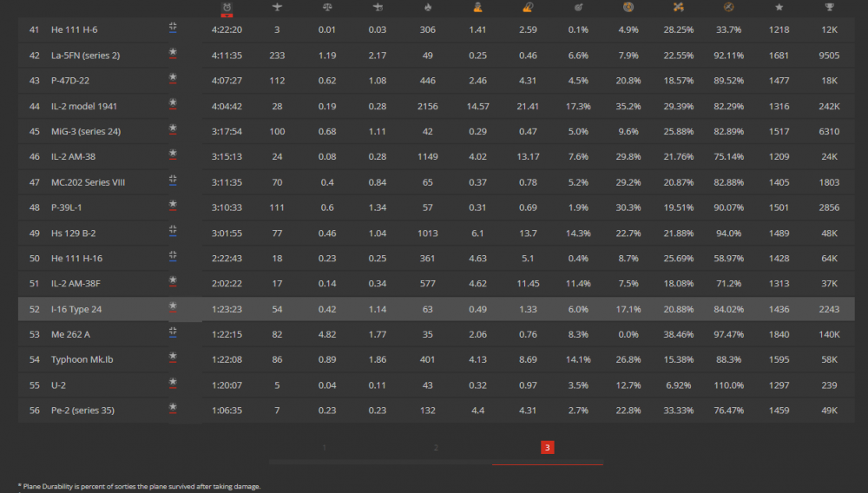Open U-2 plane entry
868x493 pixels.
click(x=58, y=385)
